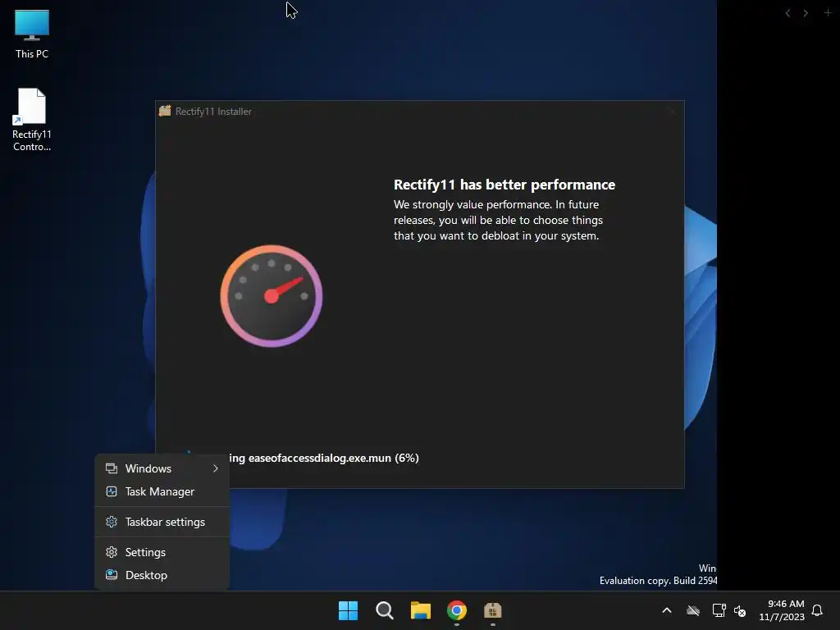Select Settings in the context menu
The height and width of the screenshot is (630, 840).
[x=162, y=552]
